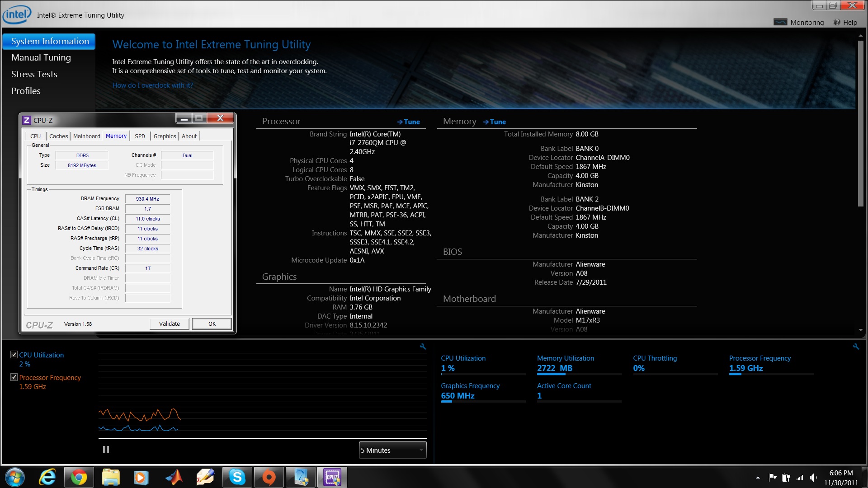Image resolution: width=868 pixels, height=488 pixels.
Task: Open Google Chrome from taskbar
Action: pos(79,477)
